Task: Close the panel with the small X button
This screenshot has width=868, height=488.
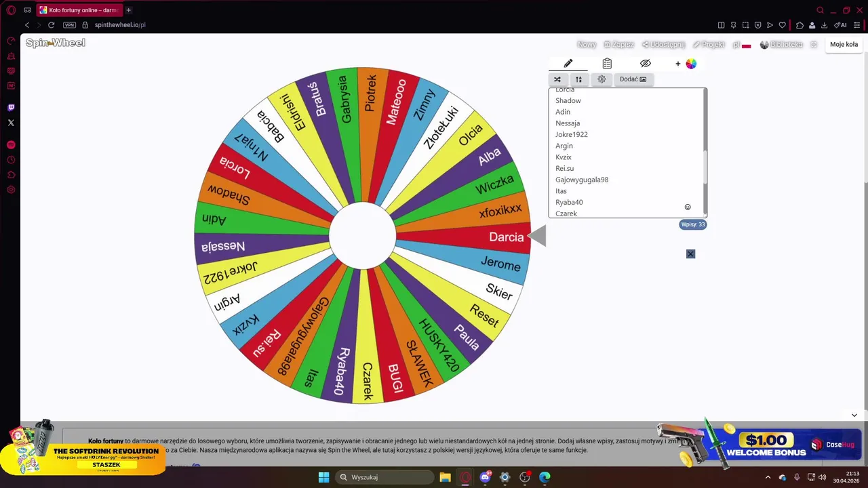Action: coord(690,254)
